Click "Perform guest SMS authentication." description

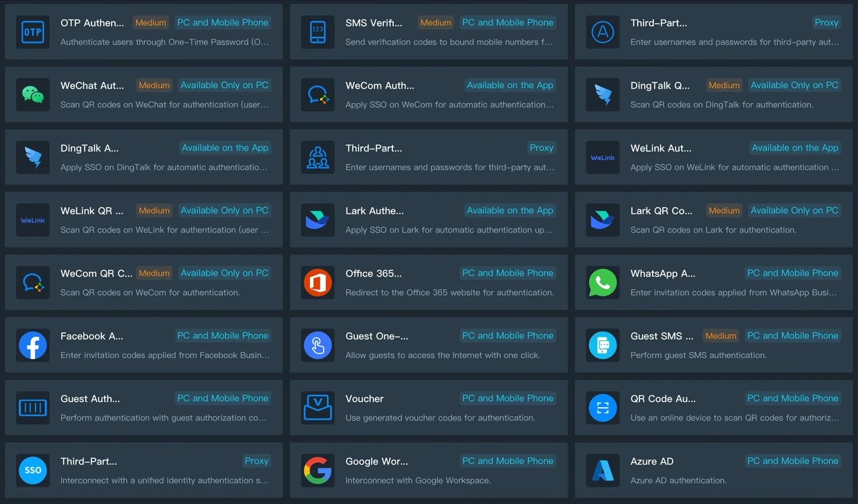698,355
